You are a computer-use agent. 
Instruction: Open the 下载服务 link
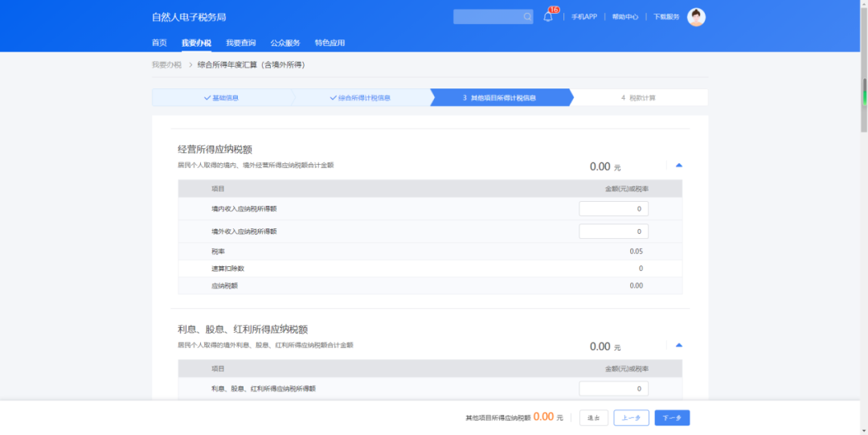coord(666,17)
